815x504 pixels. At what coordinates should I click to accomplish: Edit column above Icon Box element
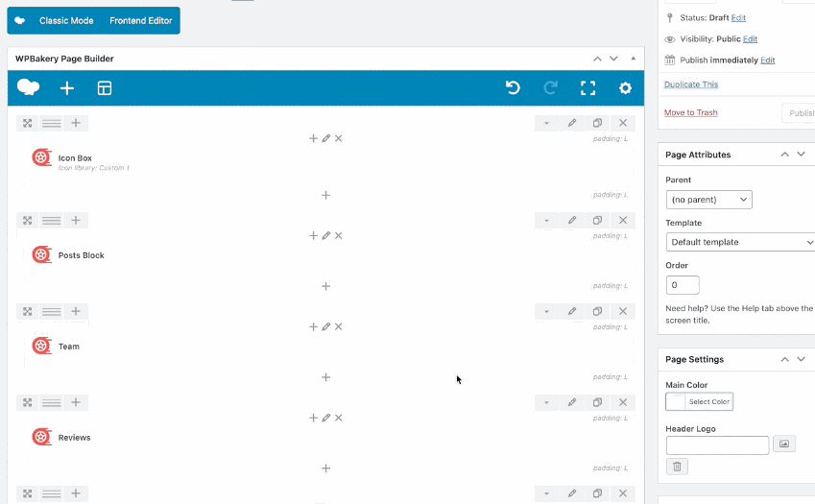click(325, 138)
